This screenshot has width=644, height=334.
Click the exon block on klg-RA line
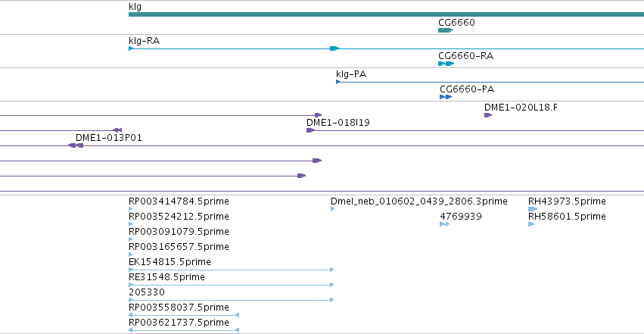click(334, 48)
